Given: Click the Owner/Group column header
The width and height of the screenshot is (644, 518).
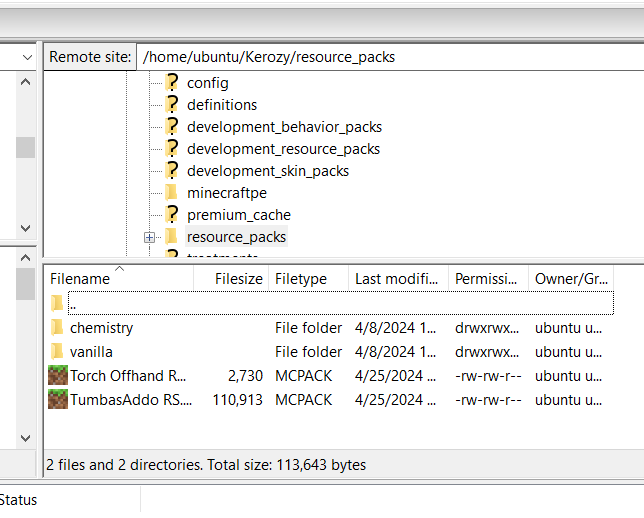Looking at the screenshot, I should 582,279.
